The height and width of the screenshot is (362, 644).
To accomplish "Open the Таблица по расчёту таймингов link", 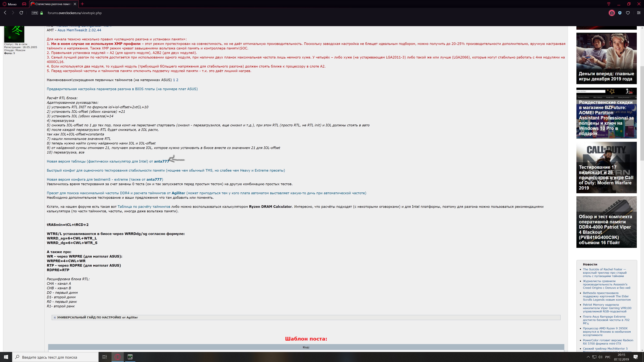I will 144,207.
